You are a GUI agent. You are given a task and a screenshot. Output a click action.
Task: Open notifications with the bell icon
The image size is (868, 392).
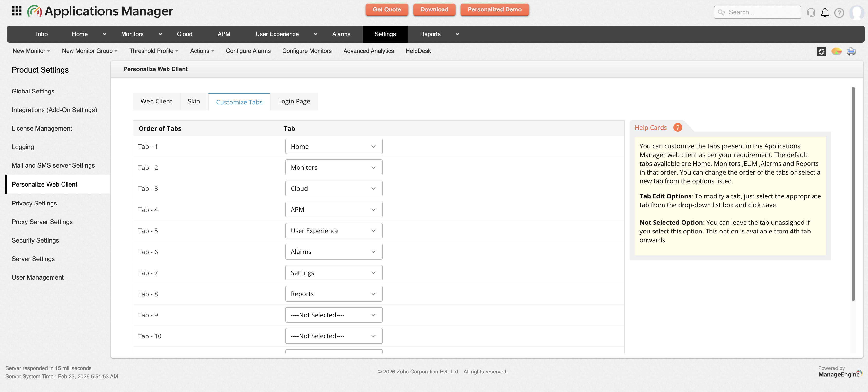click(x=825, y=12)
